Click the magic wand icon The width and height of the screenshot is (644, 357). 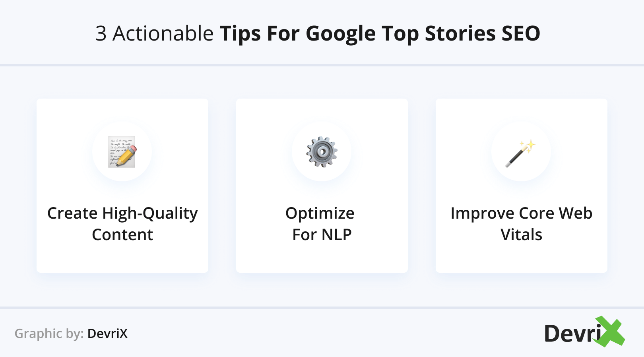(x=521, y=153)
